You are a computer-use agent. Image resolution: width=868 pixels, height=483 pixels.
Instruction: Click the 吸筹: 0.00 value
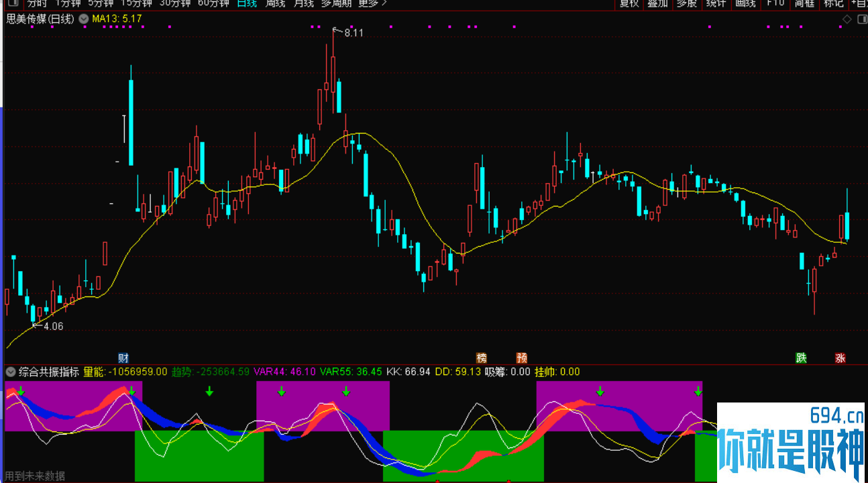(x=507, y=372)
